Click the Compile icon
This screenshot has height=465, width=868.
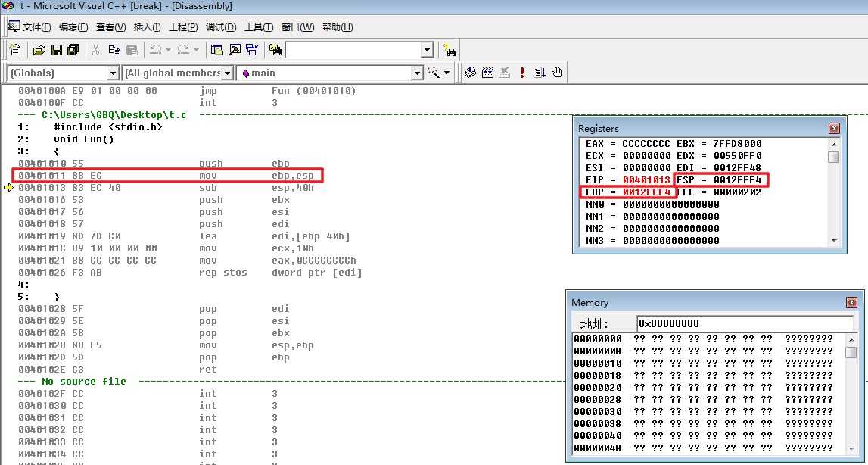click(x=470, y=73)
